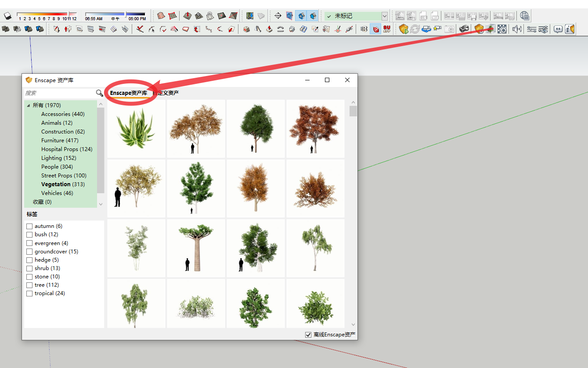Select the Sandbox Stamp tool
Screen dimensions: 588x368
click(199, 16)
